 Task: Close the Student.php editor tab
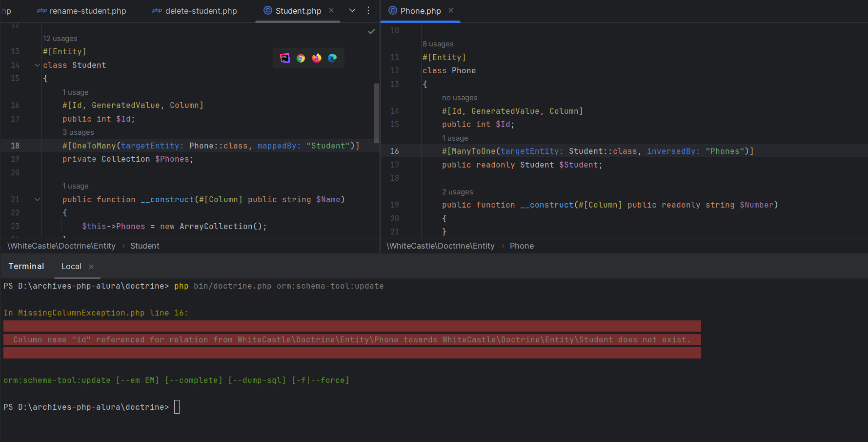pos(331,10)
